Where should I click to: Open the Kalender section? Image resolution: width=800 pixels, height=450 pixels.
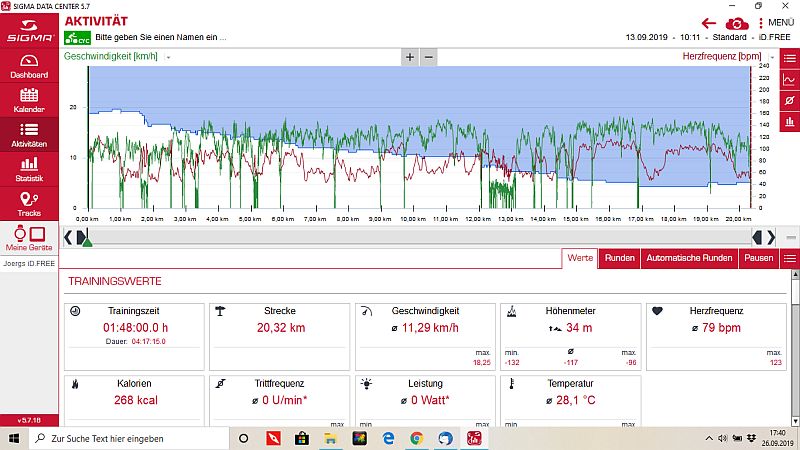(29, 101)
